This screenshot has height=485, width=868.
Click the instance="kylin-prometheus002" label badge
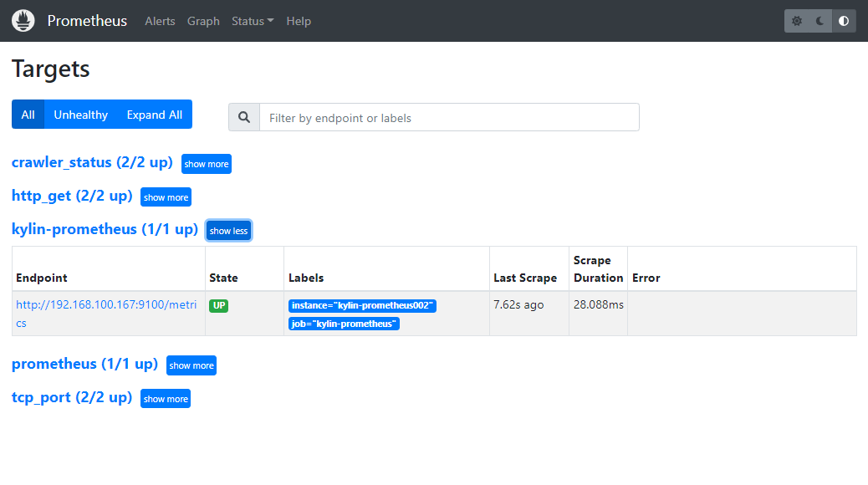362,305
